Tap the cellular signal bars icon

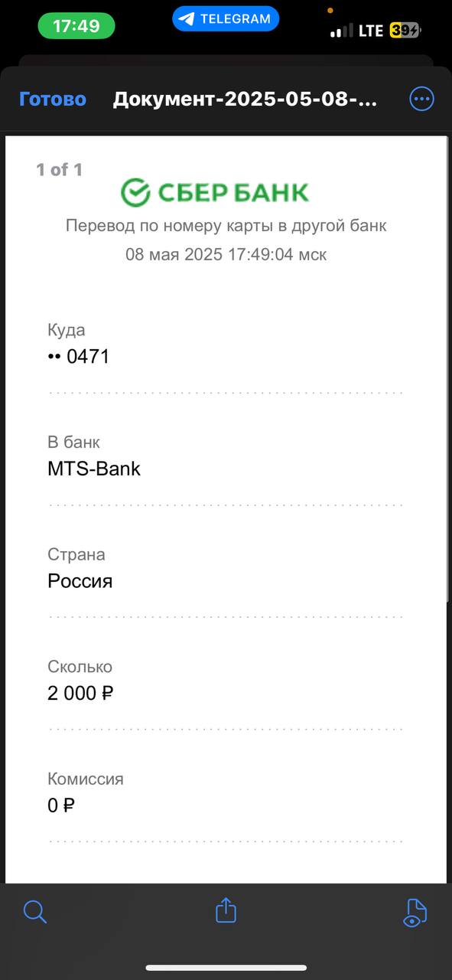click(341, 31)
